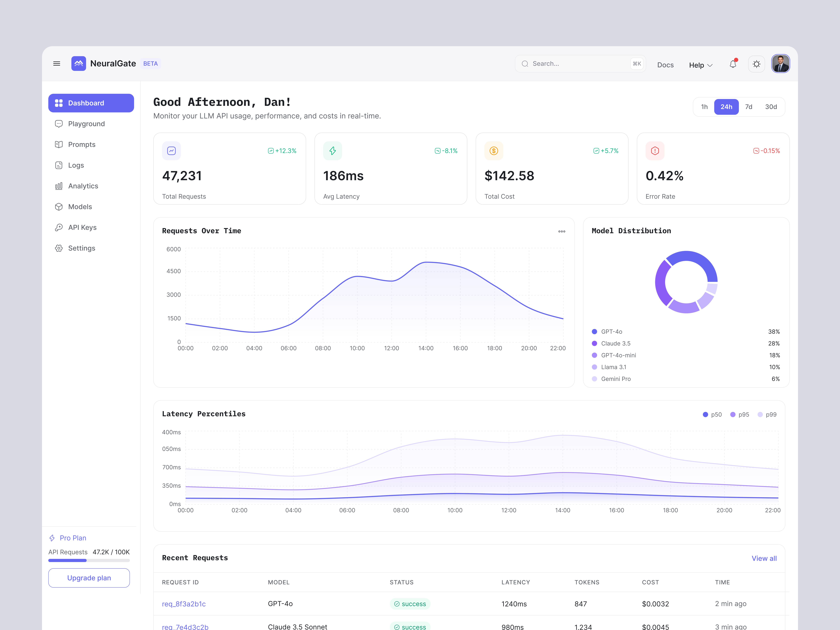Collapse the sidebar with the hamburger icon
Screen dimensions: 840x630
(x=57, y=63)
